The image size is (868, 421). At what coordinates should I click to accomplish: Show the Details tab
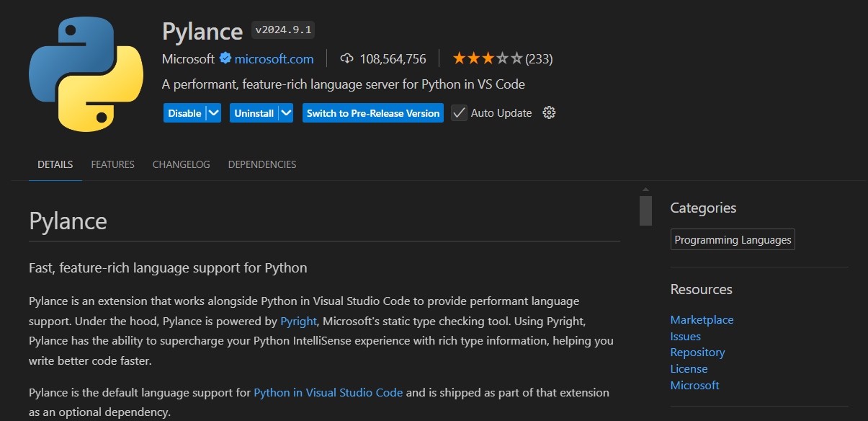coord(55,164)
